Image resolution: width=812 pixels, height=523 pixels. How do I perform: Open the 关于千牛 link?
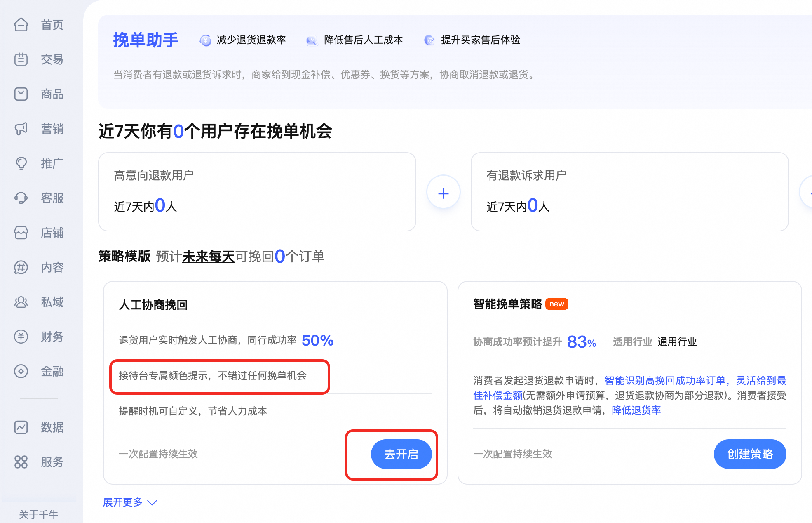pyautogui.click(x=39, y=514)
